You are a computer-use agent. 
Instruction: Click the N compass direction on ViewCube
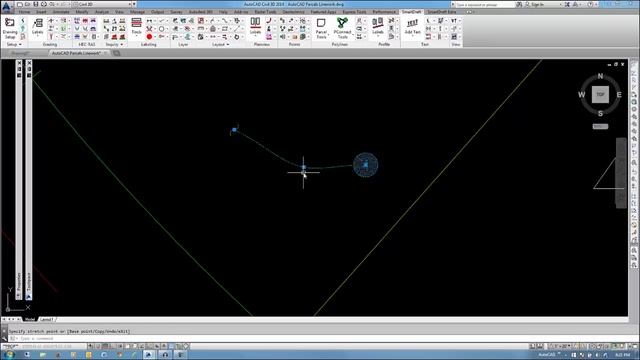(600, 76)
